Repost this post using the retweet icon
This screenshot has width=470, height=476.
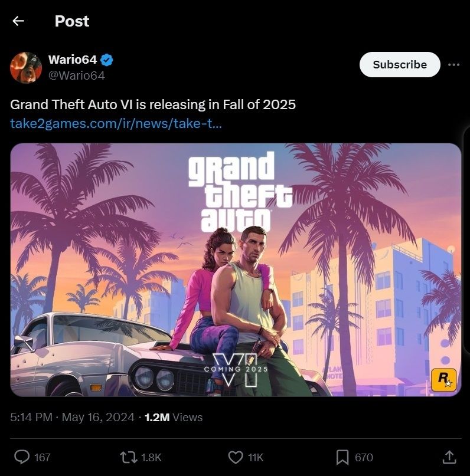click(x=129, y=457)
